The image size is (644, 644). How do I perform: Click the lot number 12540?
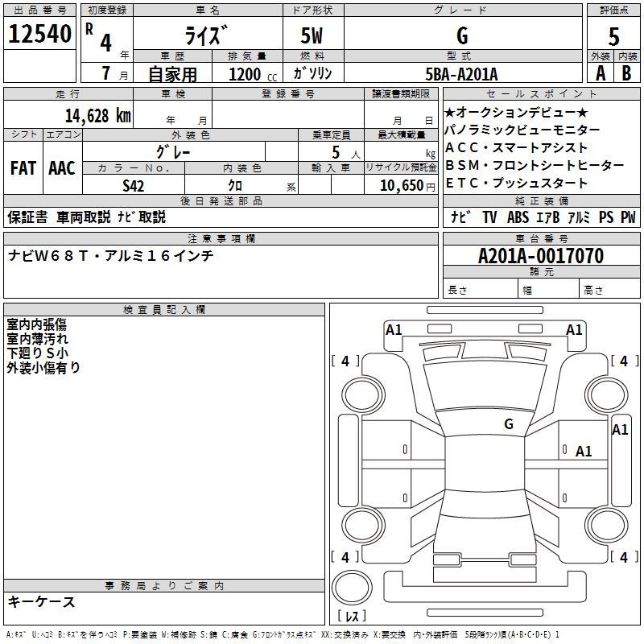(40, 35)
